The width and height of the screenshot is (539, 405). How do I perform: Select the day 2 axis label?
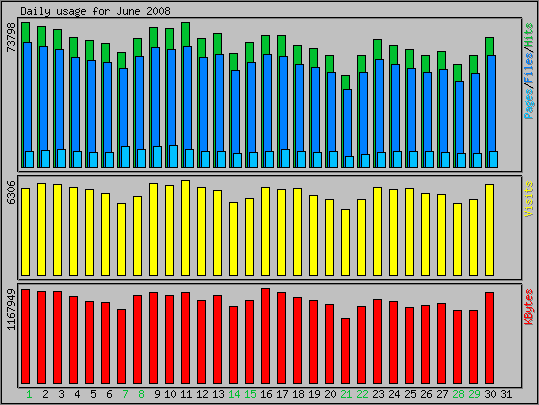(45, 394)
